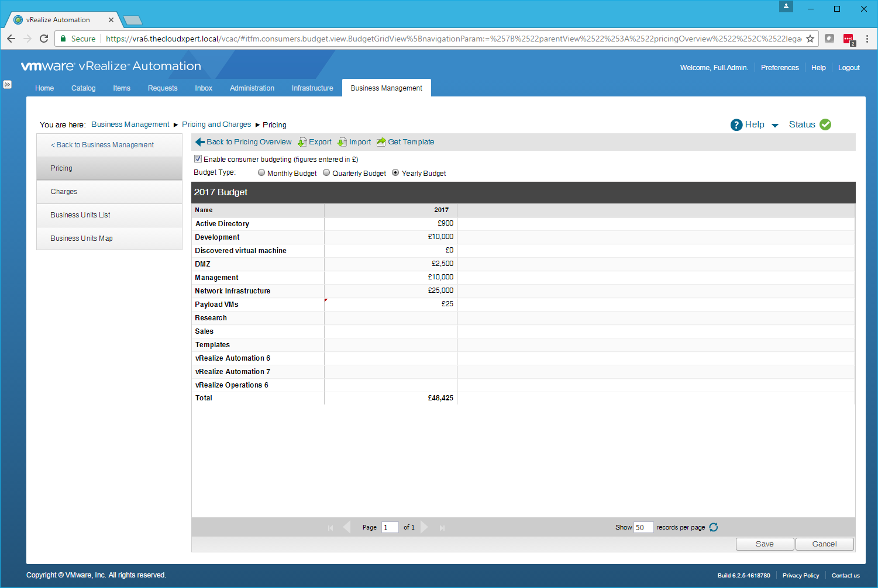Disable the consumer budgeting checkbox
Viewport: 878px width, 588px height.
[198, 159]
